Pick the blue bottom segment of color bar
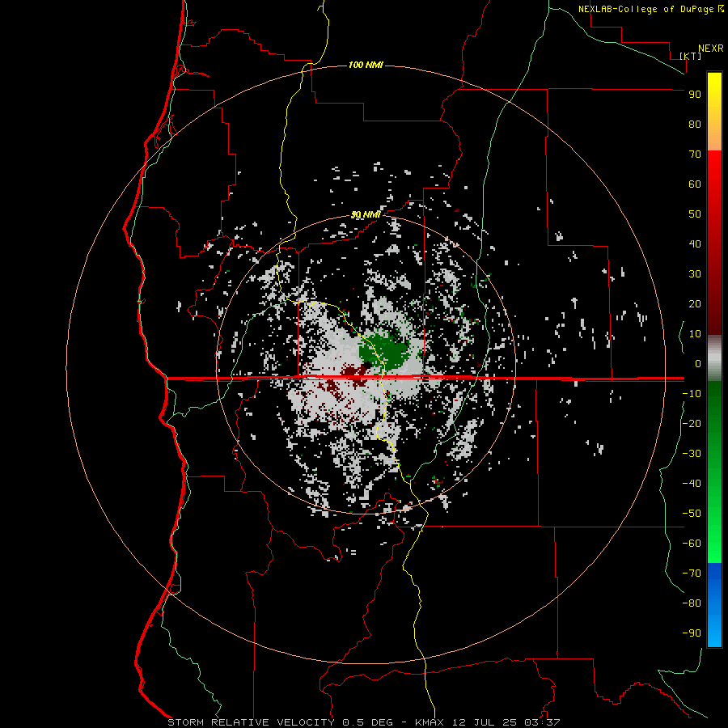 point(714,605)
